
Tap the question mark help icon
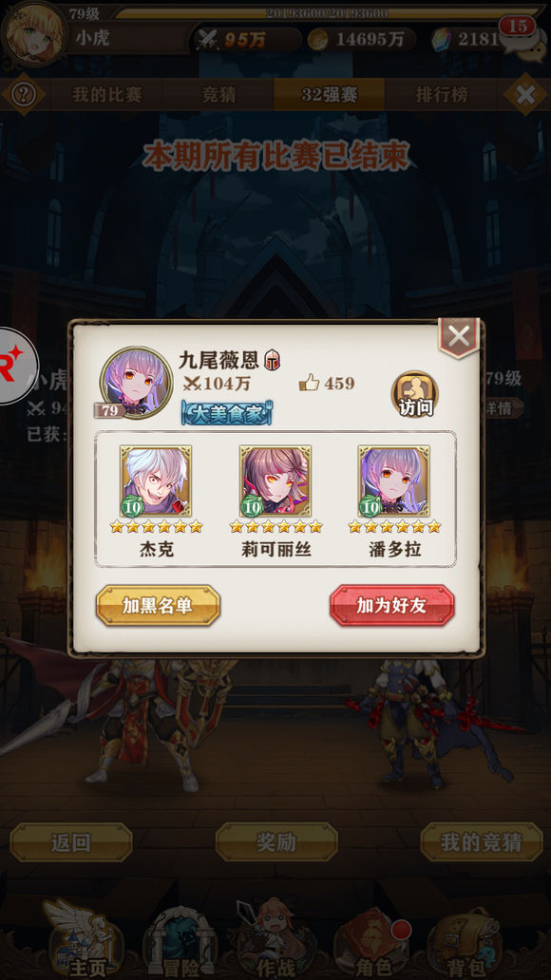[23, 94]
